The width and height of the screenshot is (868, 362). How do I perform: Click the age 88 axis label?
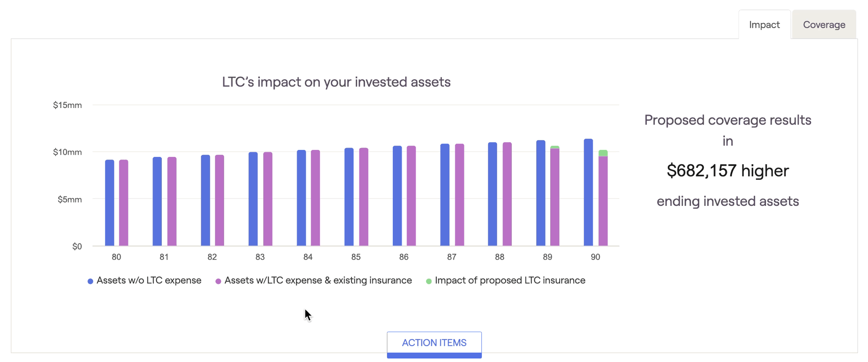pyautogui.click(x=500, y=257)
